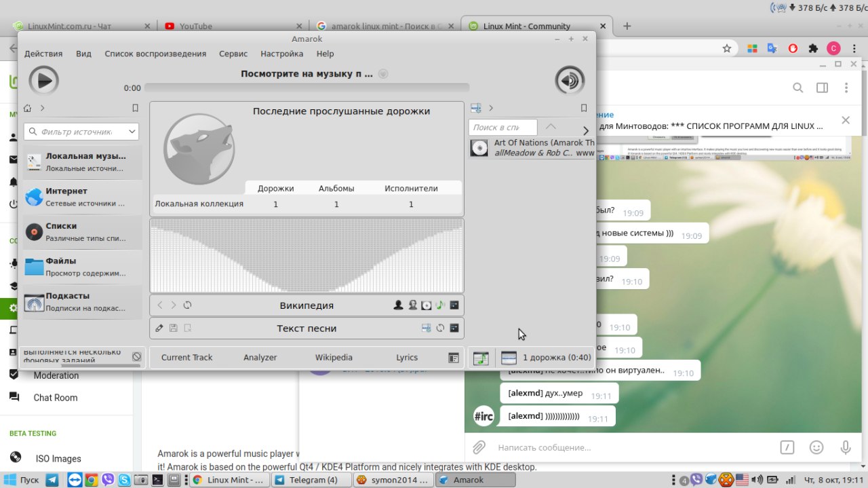The image size is (868, 488).
Task: Open the Подкасты category
Action: click(x=83, y=301)
